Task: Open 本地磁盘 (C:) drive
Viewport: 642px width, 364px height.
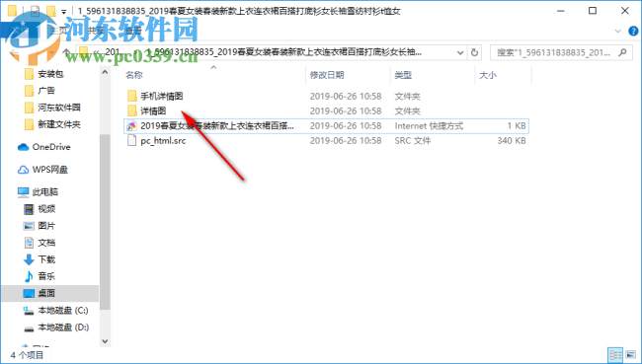Action: tap(56, 311)
